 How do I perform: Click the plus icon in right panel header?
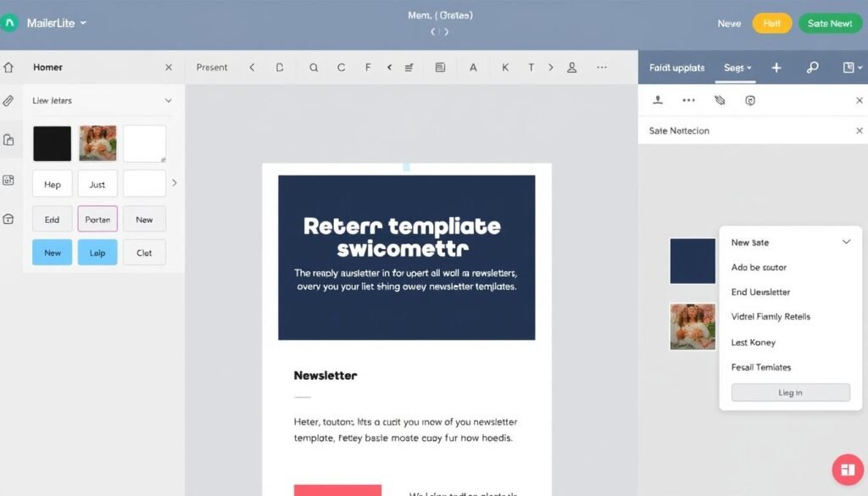(x=776, y=67)
